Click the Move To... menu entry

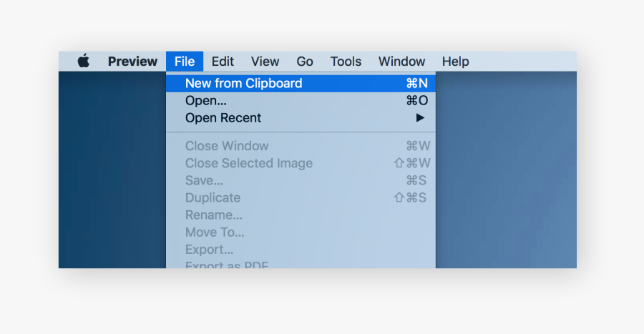click(301, 232)
